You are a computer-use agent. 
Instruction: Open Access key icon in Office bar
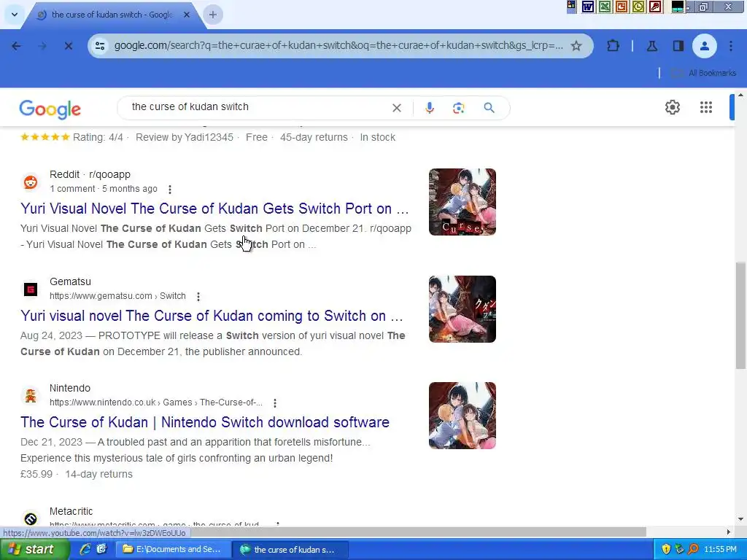pos(656,7)
